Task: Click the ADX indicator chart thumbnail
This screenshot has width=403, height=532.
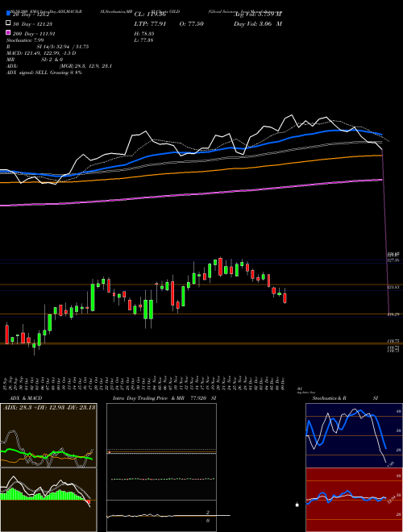Action: pyautogui.click(x=48, y=435)
